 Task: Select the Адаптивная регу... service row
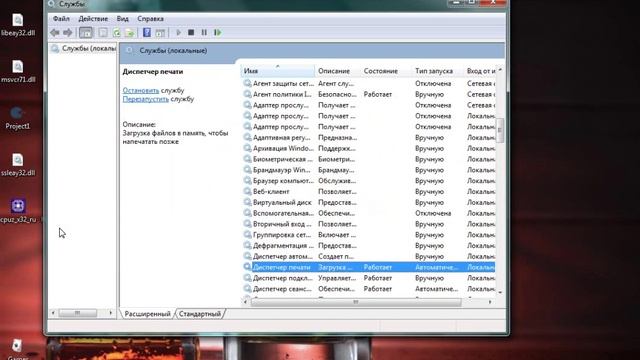coord(368,138)
